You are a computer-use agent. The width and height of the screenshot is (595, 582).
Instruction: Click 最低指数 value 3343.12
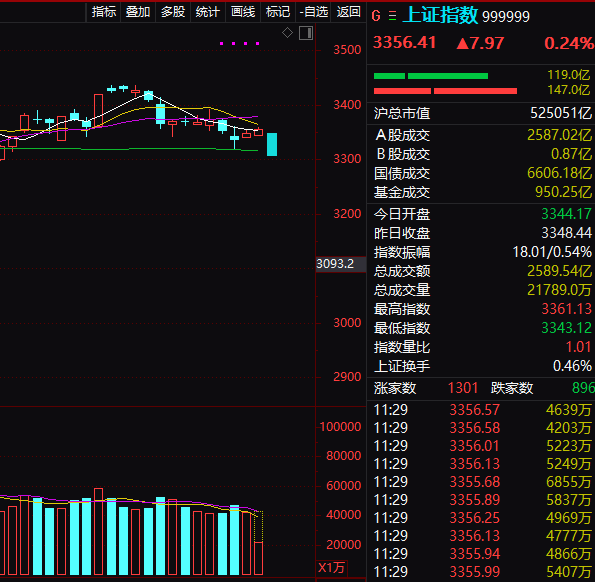point(566,328)
